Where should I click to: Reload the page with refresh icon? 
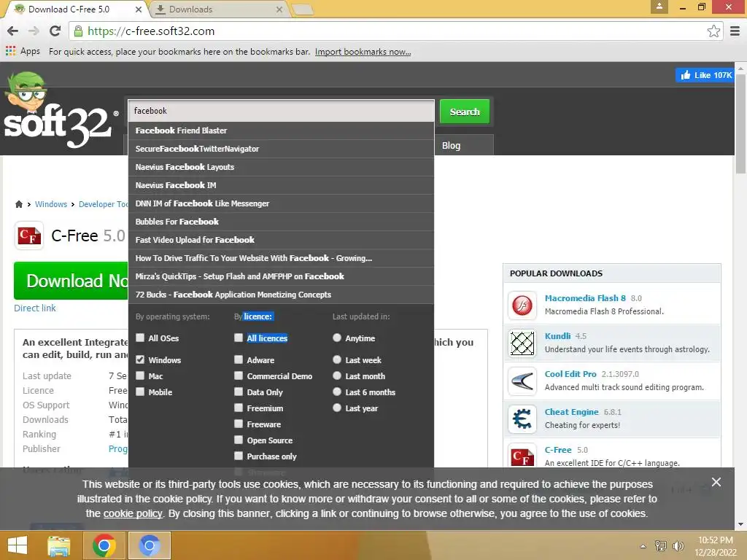55,31
